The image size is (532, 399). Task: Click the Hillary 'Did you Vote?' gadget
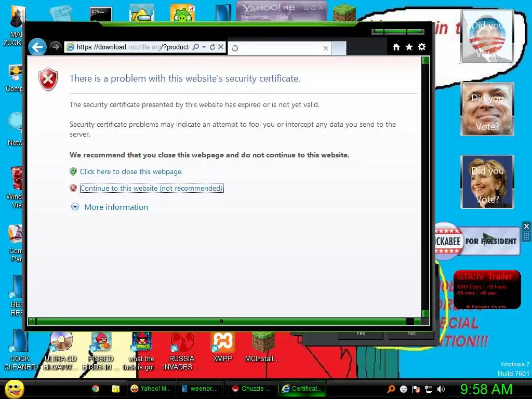[x=487, y=182]
